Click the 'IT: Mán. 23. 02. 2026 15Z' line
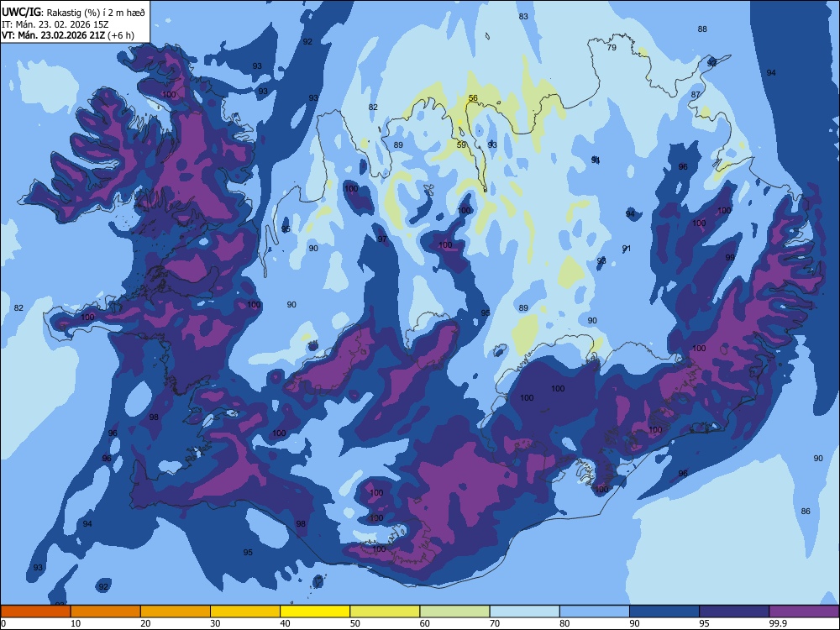 [55, 24]
